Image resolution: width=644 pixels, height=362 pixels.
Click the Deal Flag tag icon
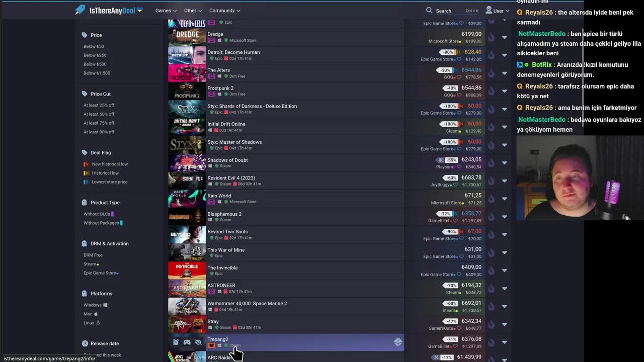(x=84, y=152)
